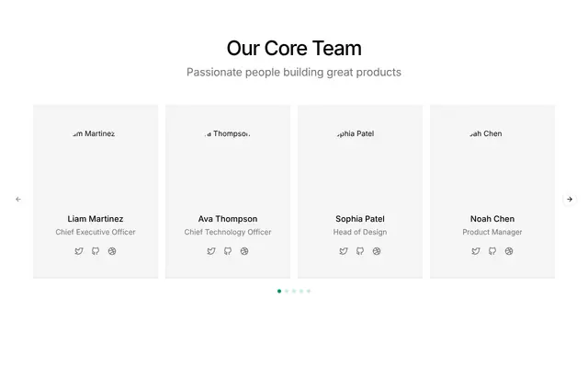Click Noah Chen's GitHub icon
The width and height of the screenshot is (588, 368).
click(492, 251)
